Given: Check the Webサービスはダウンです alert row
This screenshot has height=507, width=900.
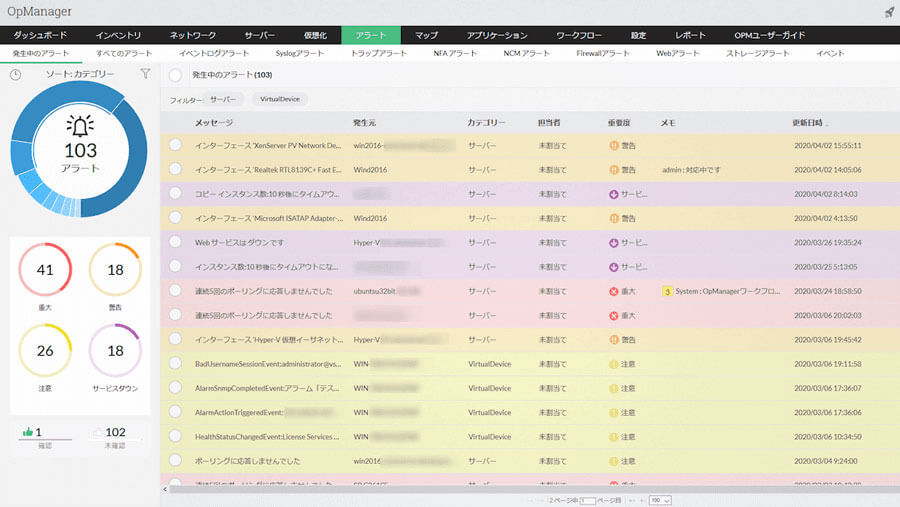Looking at the screenshot, I should pos(175,242).
